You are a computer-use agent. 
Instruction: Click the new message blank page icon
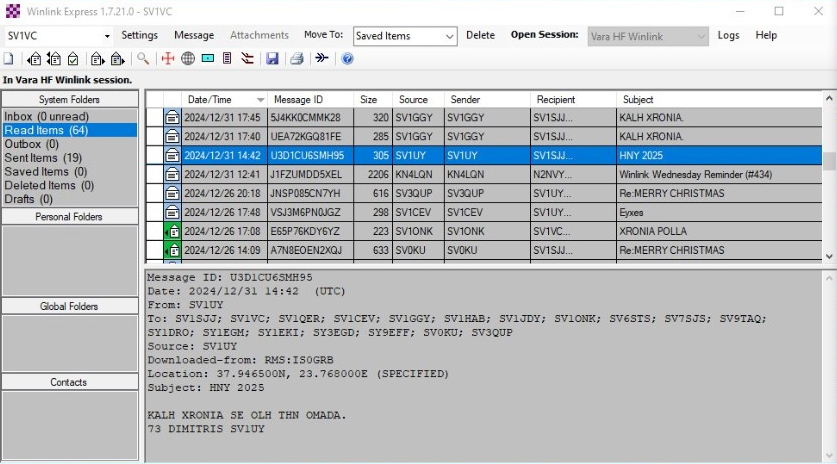[9, 59]
